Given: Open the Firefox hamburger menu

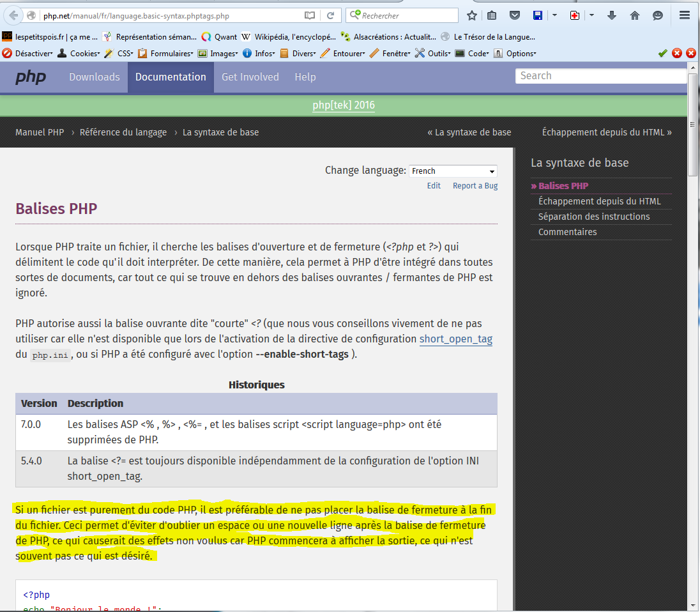Looking at the screenshot, I should [685, 15].
